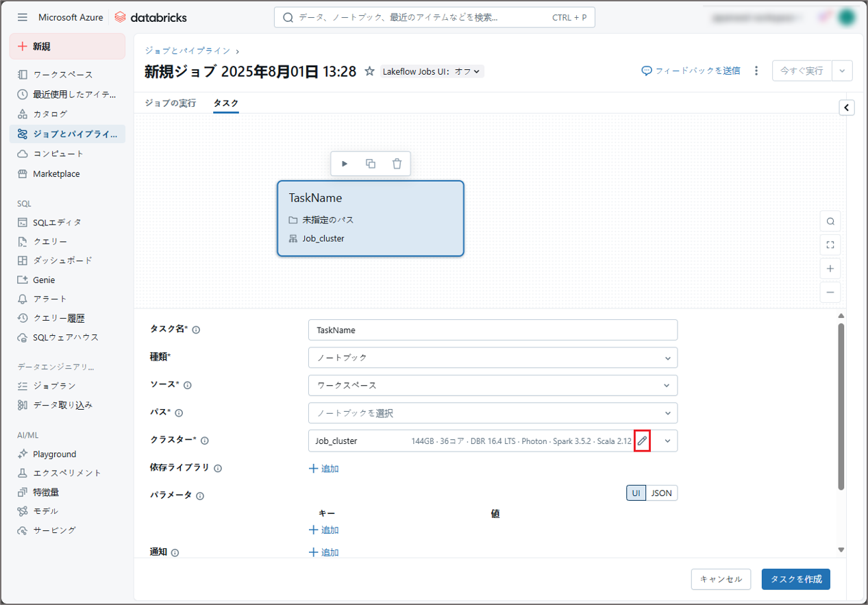Screen dimensions: 868x605
Task: Run the task with the play icon
Action: click(x=345, y=164)
